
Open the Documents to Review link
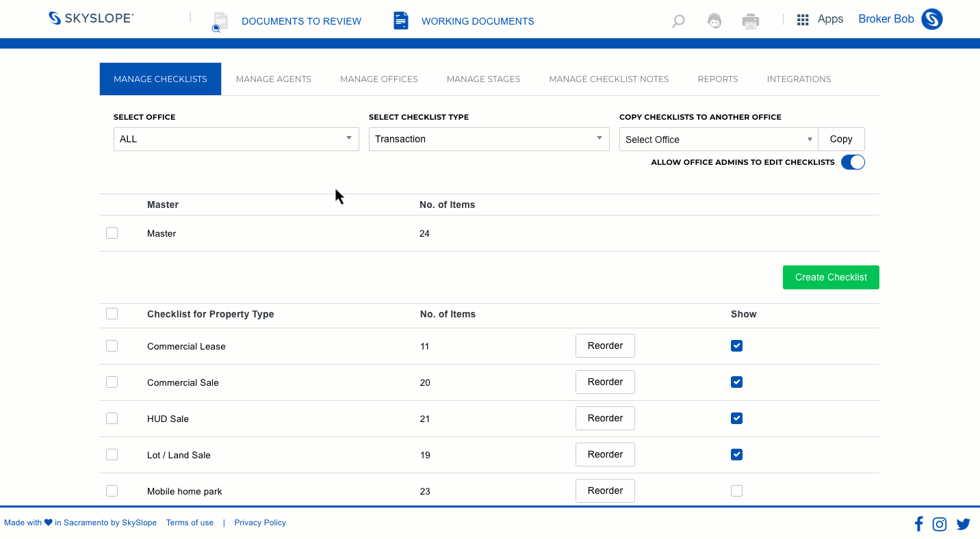click(301, 21)
